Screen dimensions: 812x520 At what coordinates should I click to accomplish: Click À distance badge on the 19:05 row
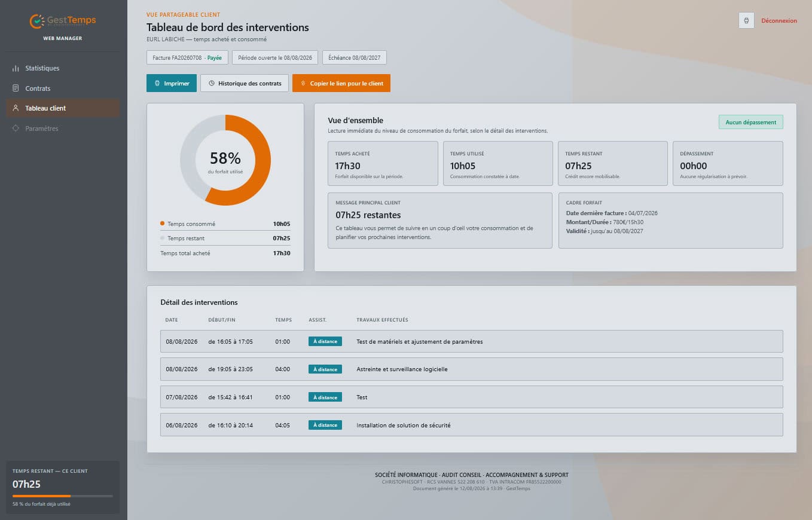pos(325,369)
